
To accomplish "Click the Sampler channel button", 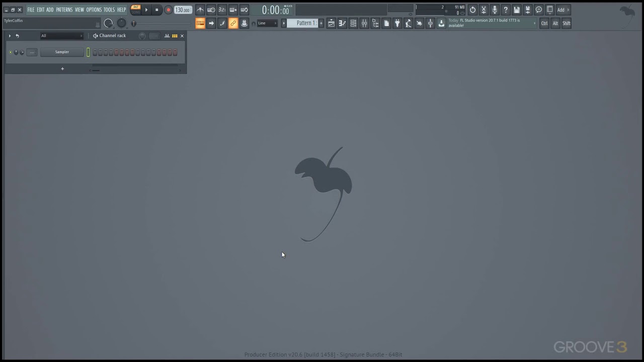I will 62,52.
